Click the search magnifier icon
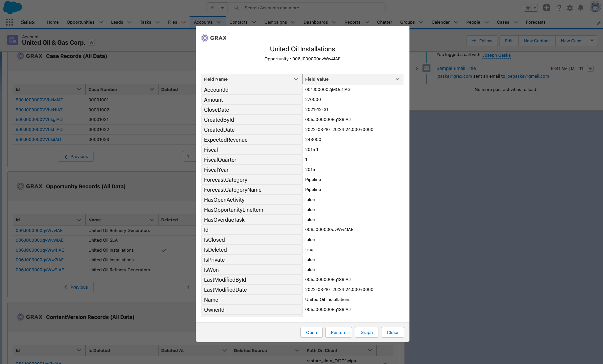The image size is (603, 364). [237, 8]
